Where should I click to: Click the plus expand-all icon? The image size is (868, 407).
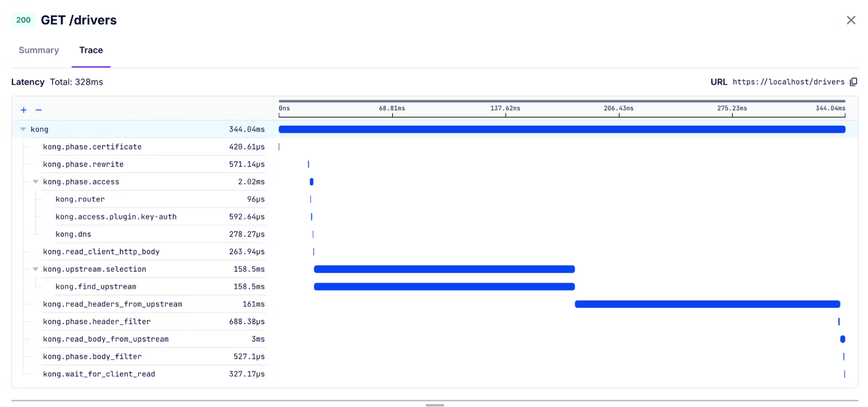click(x=23, y=110)
